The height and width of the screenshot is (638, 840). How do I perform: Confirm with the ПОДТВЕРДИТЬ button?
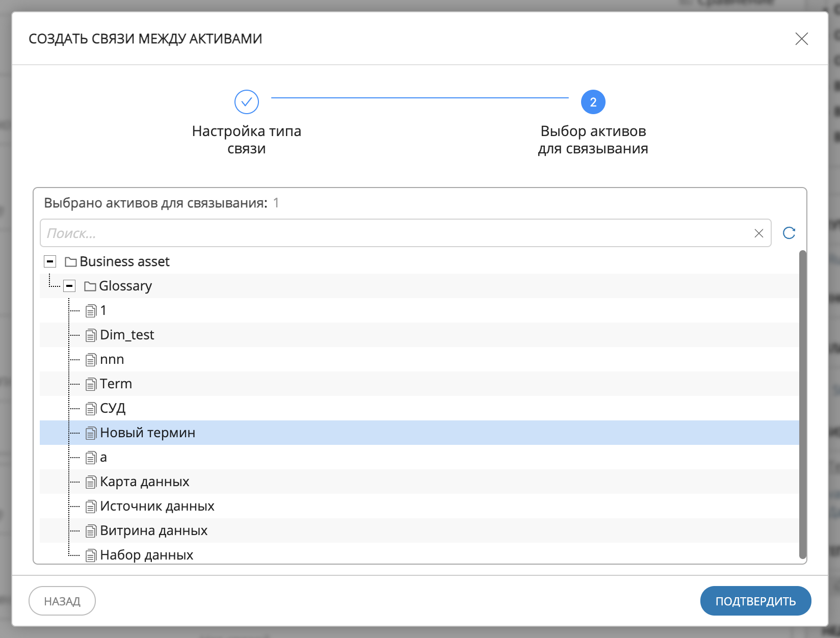pos(755,601)
